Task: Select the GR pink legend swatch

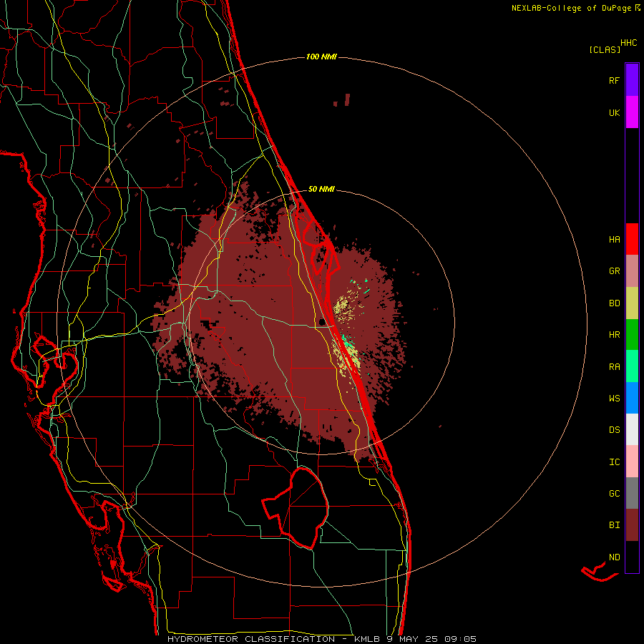Action: pos(632,271)
